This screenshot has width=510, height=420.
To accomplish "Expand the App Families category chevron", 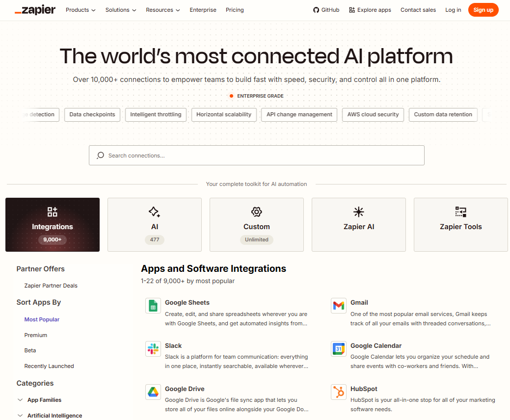I will pyautogui.click(x=20, y=400).
